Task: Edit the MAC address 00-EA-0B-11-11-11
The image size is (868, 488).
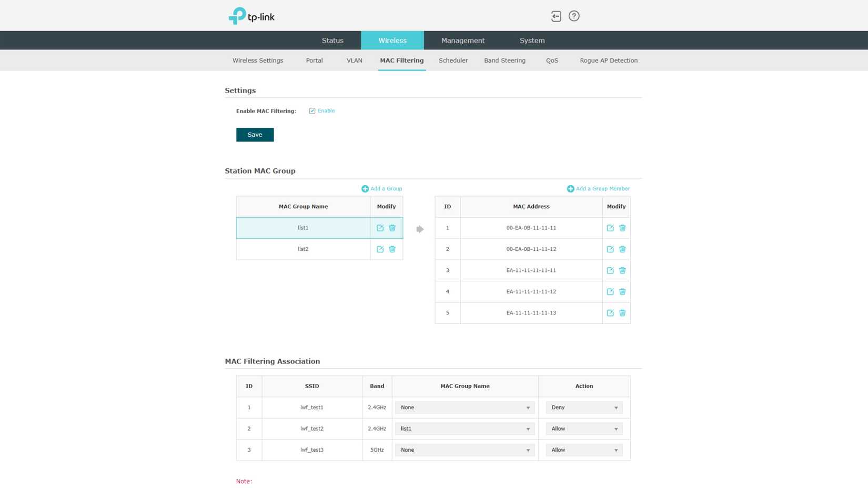Action: [x=610, y=228]
